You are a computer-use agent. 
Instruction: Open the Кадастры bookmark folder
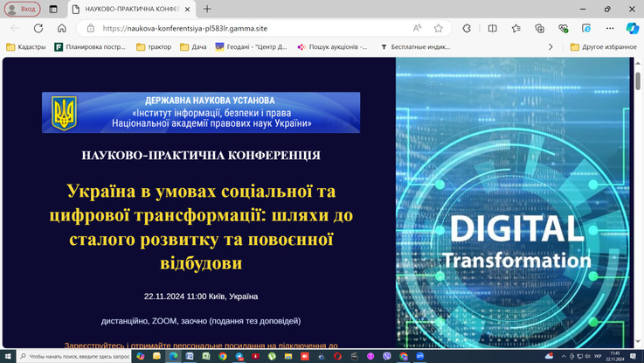26,46
